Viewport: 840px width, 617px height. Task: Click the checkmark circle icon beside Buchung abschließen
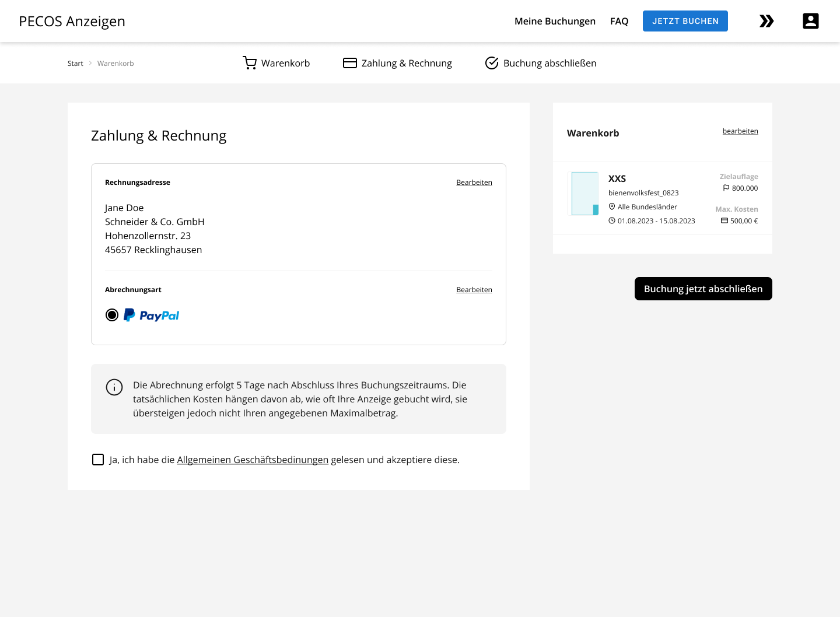tap(492, 63)
